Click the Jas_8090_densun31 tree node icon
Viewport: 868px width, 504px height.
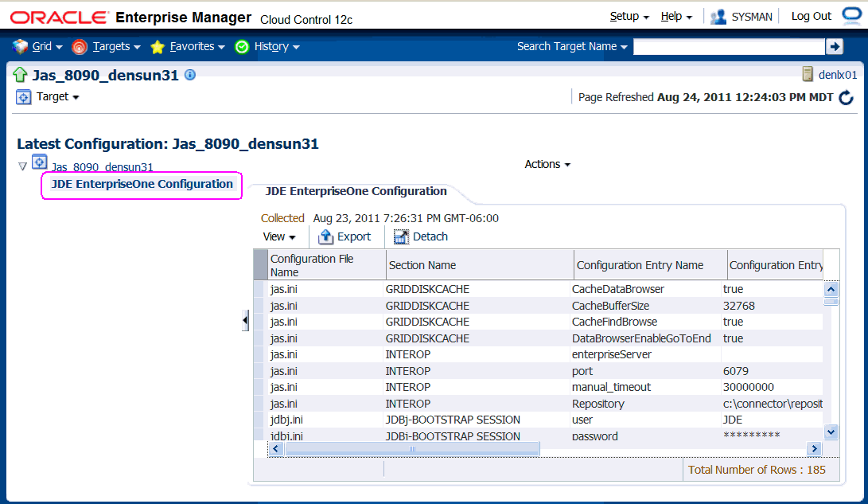(x=39, y=162)
